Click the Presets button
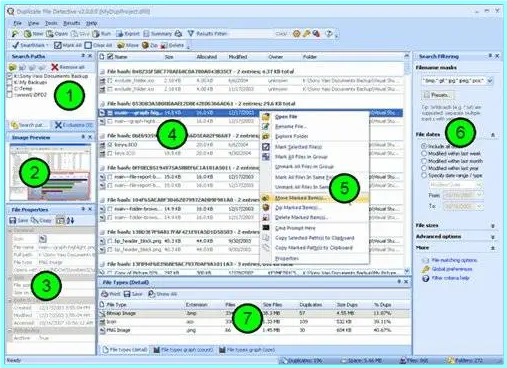 [x=437, y=95]
